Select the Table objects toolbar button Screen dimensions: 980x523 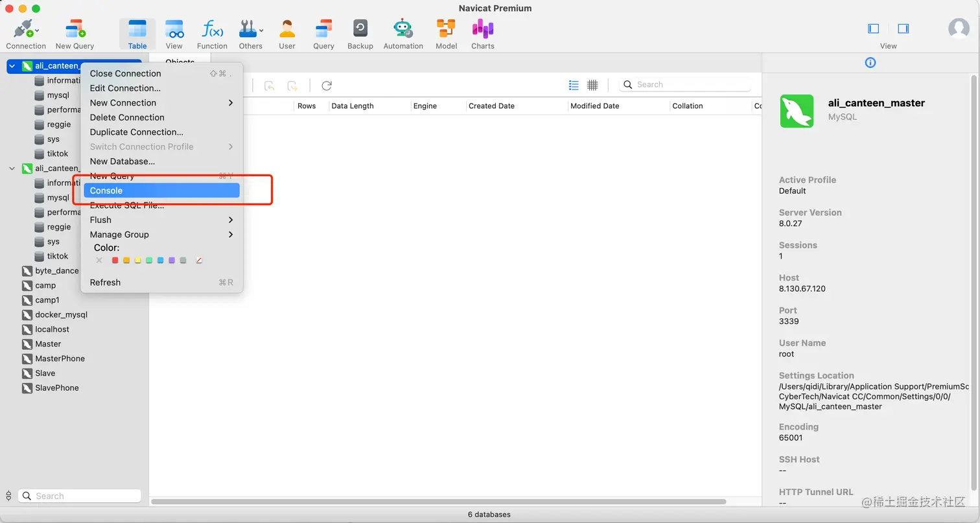(137, 34)
